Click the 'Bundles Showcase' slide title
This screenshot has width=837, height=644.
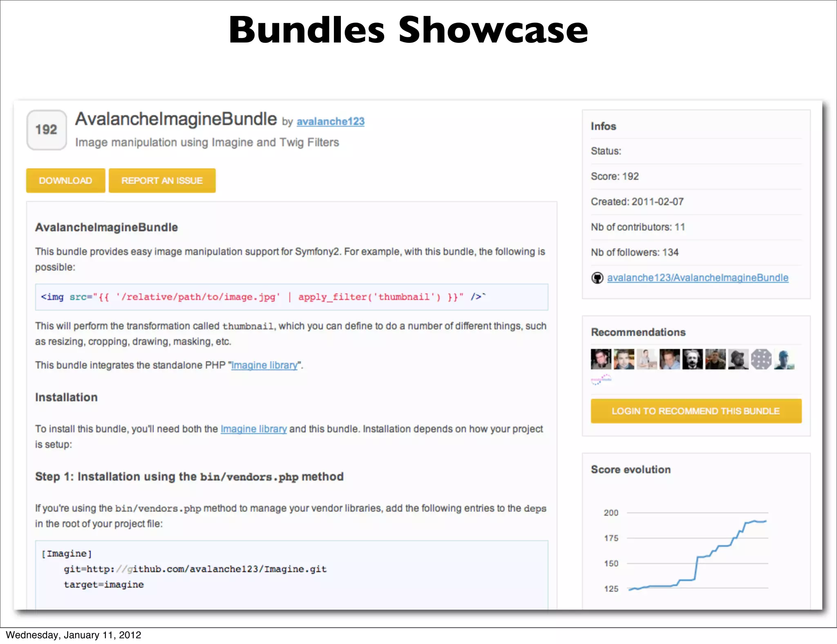point(408,29)
